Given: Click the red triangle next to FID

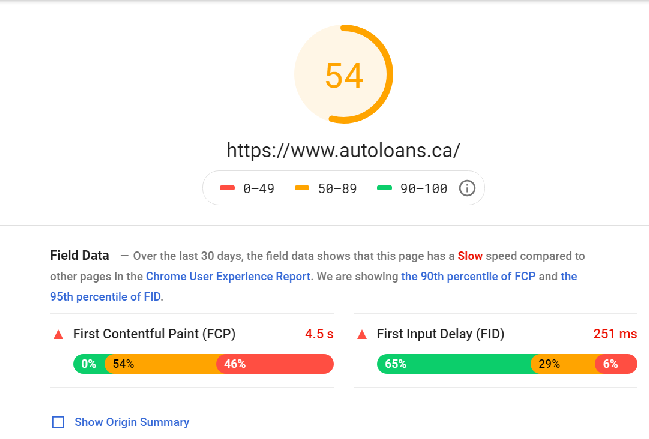Looking at the screenshot, I should coord(362,334).
